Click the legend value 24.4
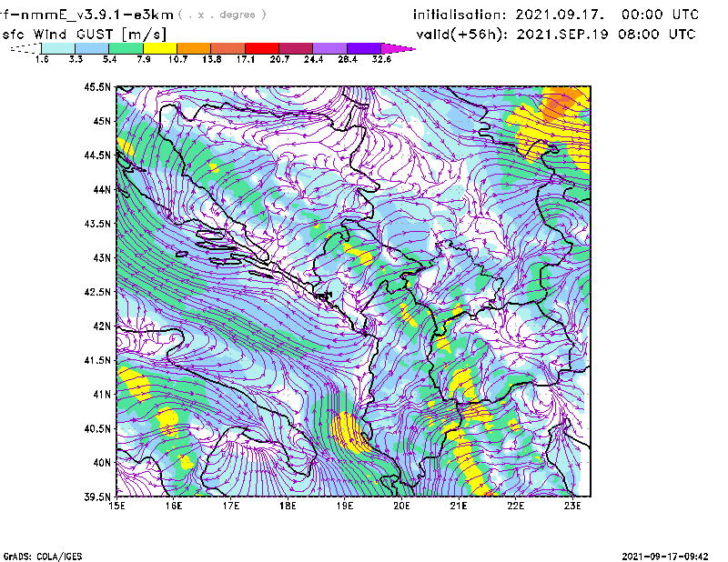728x562 pixels. click(x=313, y=59)
